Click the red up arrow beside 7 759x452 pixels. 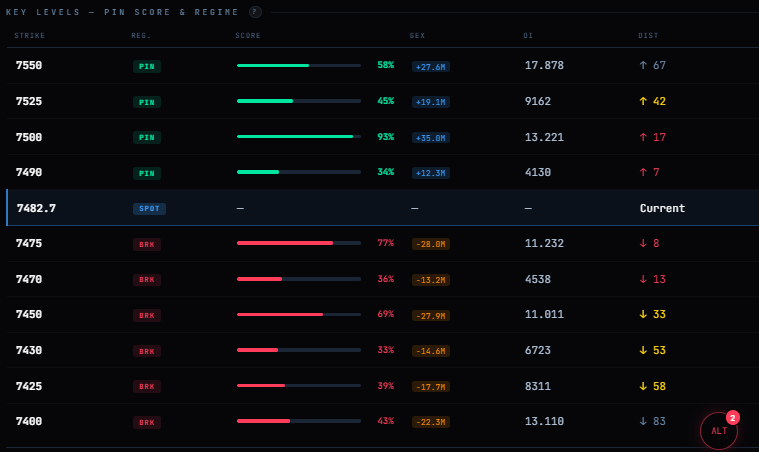(643, 172)
